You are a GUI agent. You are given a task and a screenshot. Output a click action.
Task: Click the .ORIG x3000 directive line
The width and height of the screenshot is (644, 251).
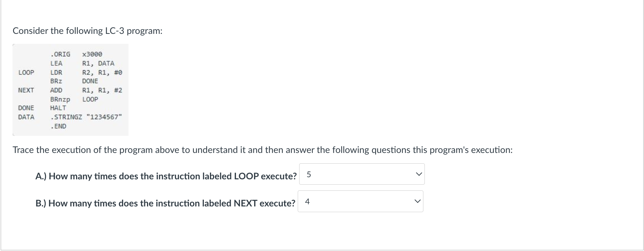pyautogui.click(x=76, y=54)
